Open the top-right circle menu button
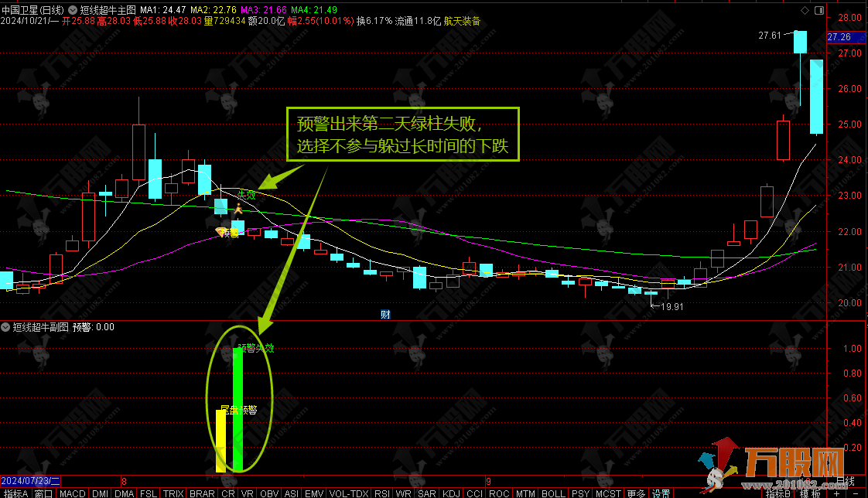This screenshot has height=498, width=868. coord(818,10)
